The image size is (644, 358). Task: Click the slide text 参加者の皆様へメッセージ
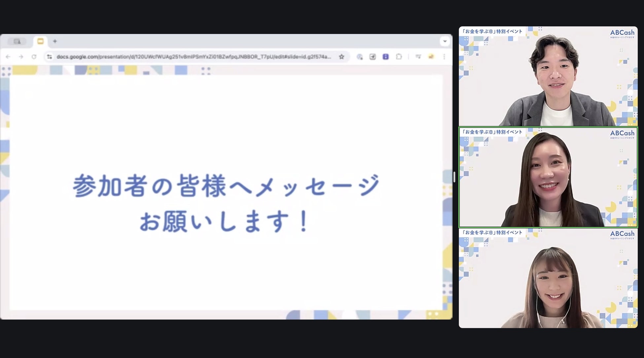[x=226, y=185]
